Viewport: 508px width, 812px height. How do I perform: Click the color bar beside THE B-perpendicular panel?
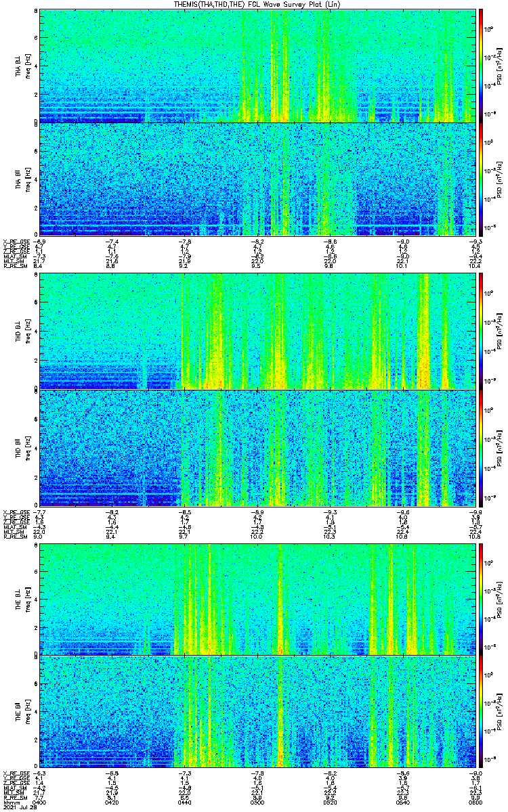pos(481,599)
